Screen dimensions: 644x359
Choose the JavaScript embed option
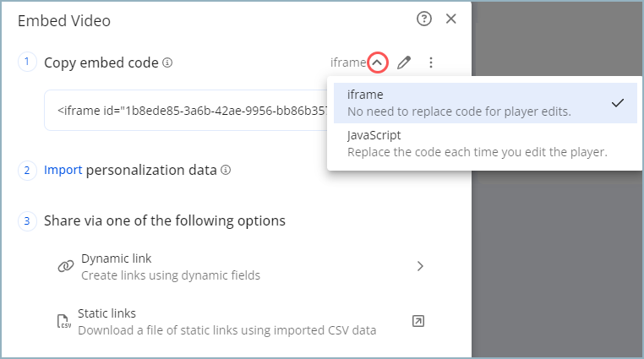coord(485,144)
